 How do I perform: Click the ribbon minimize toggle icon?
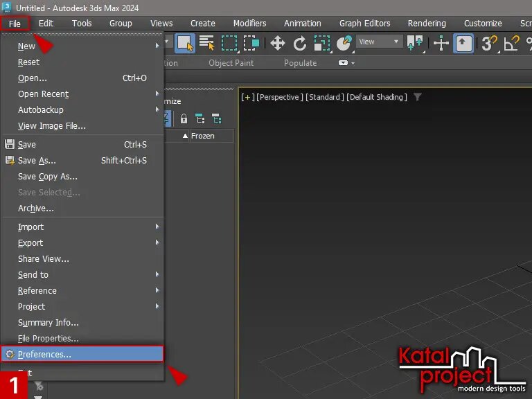[343, 63]
